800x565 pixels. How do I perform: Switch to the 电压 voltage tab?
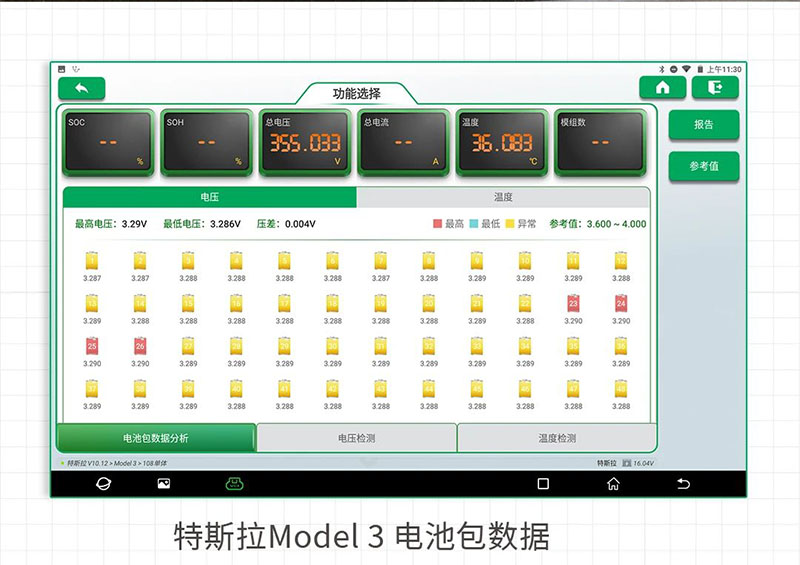(x=210, y=197)
